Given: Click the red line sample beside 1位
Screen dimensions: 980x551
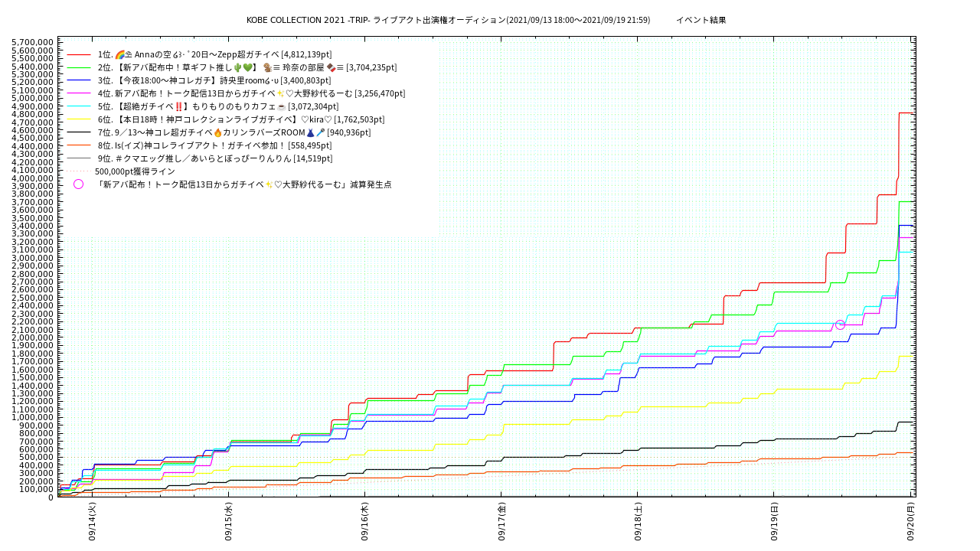Looking at the screenshot, I should 79,54.
